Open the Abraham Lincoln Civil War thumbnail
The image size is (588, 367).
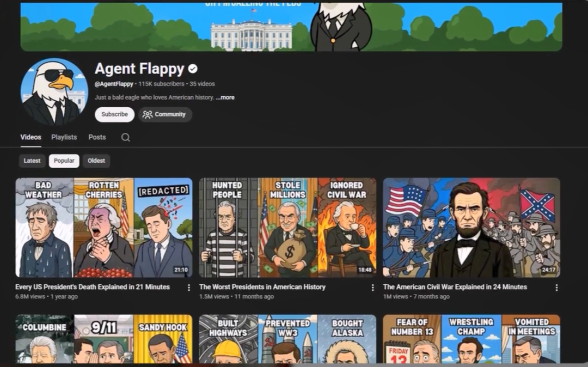pyautogui.click(x=471, y=228)
